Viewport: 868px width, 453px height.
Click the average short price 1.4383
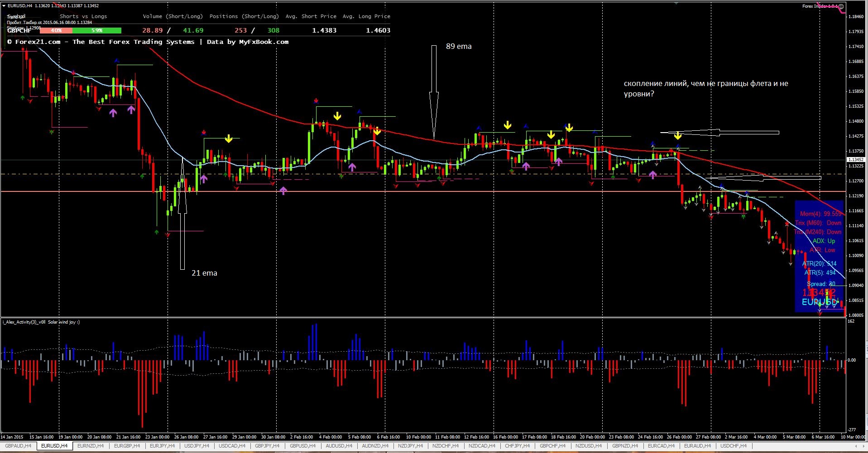tap(324, 30)
